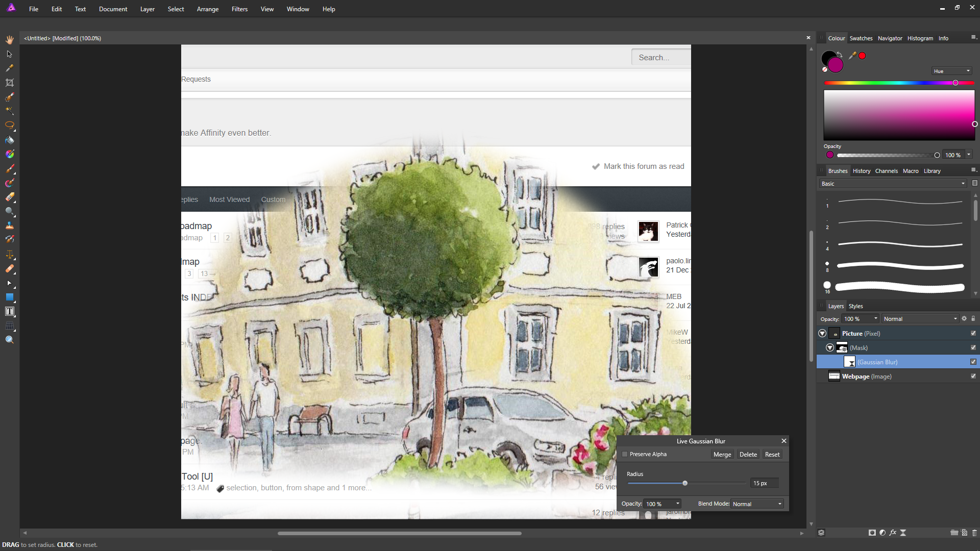Viewport: 980px width, 551px height.
Task: Open layer Opacity 100% dropdown
Action: pos(861,319)
